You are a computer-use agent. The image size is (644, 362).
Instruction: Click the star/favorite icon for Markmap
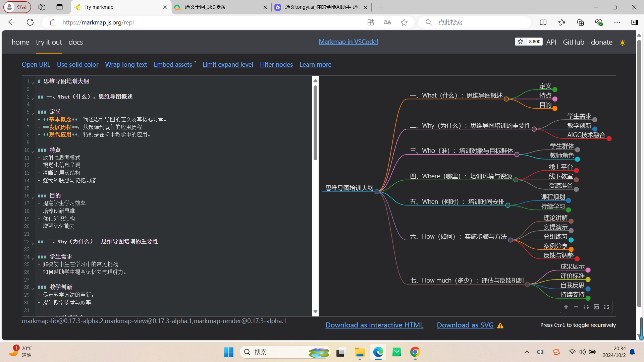coord(521,41)
